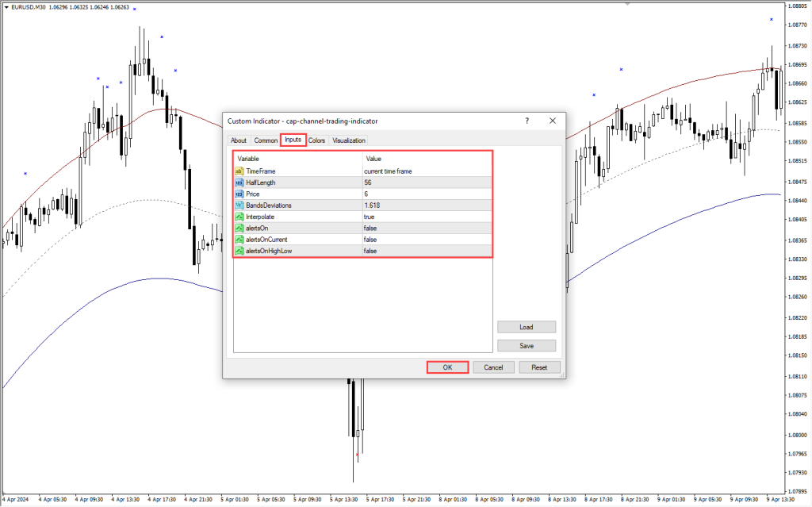Image resolution: width=812 pixels, height=507 pixels.
Task: Click the alertsOn boolean-type icon
Action: pos(239,228)
